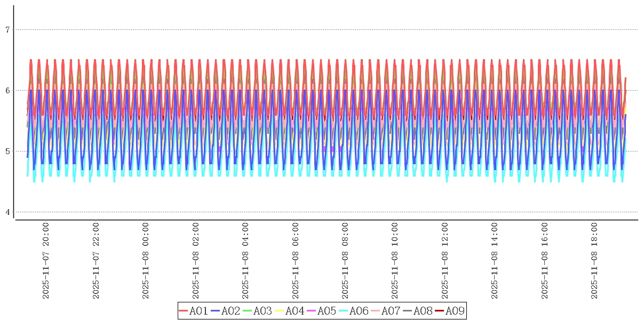This screenshot has height=320, width=644.
Task: Click the y-axis value 5 label
Action: [7, 151]
